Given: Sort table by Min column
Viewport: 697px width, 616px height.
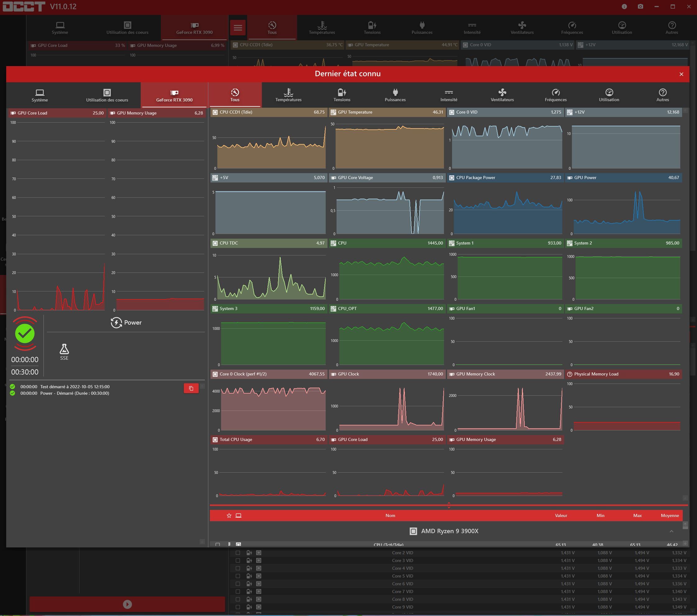Looking at the screenshot, I should 600,515.
